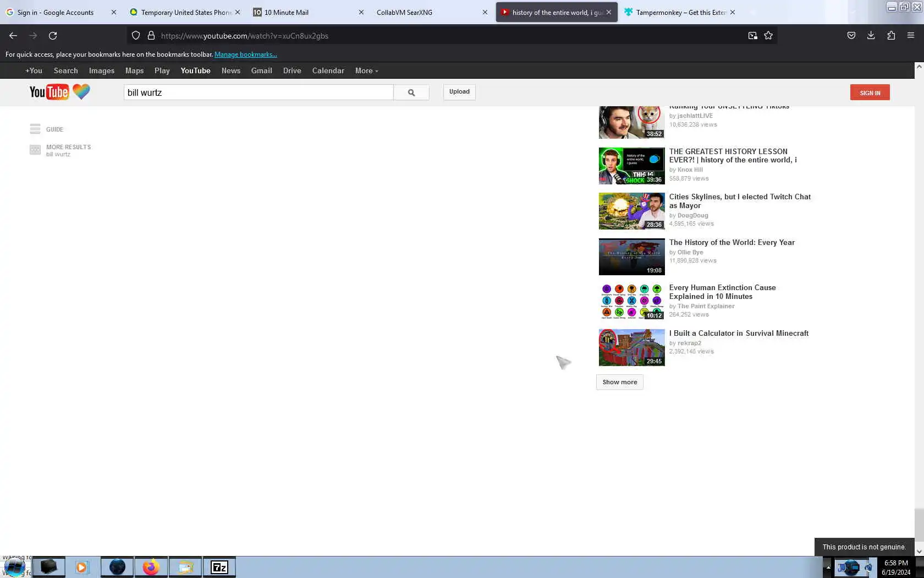Open Gmail in the Google bar
The height and width of the screenshot is (578, 924).
262,70
